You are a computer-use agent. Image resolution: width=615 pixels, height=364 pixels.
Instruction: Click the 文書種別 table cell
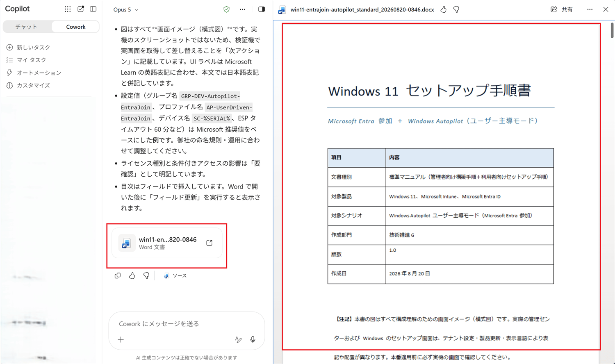[x=357, y=177]
